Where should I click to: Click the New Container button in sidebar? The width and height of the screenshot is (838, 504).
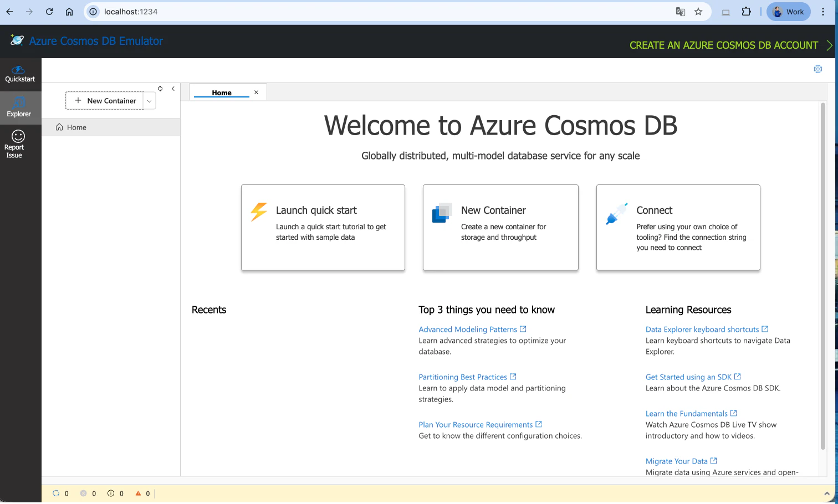click(x=105, y=101)
